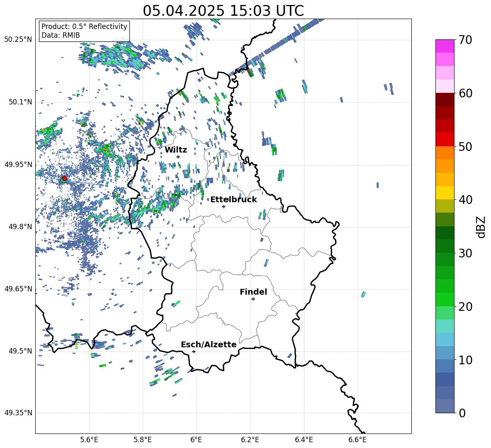Click the 49.8°N latitude tick label
The width and height of the screenshot is (491, 448).
point(20,227)
